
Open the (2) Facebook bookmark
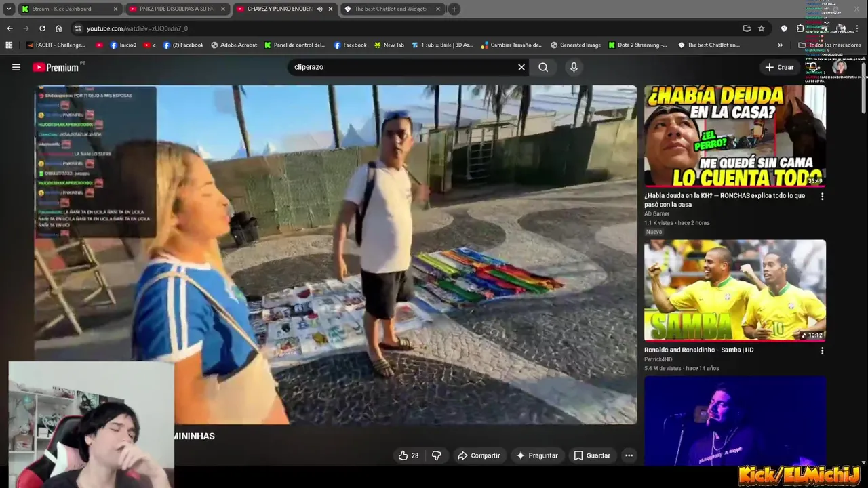pos(183,45)
